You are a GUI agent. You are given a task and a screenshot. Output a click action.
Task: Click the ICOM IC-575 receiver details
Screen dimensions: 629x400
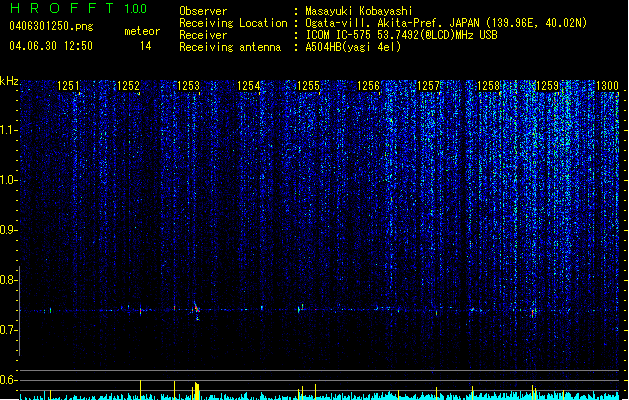(x=401, y=35)
